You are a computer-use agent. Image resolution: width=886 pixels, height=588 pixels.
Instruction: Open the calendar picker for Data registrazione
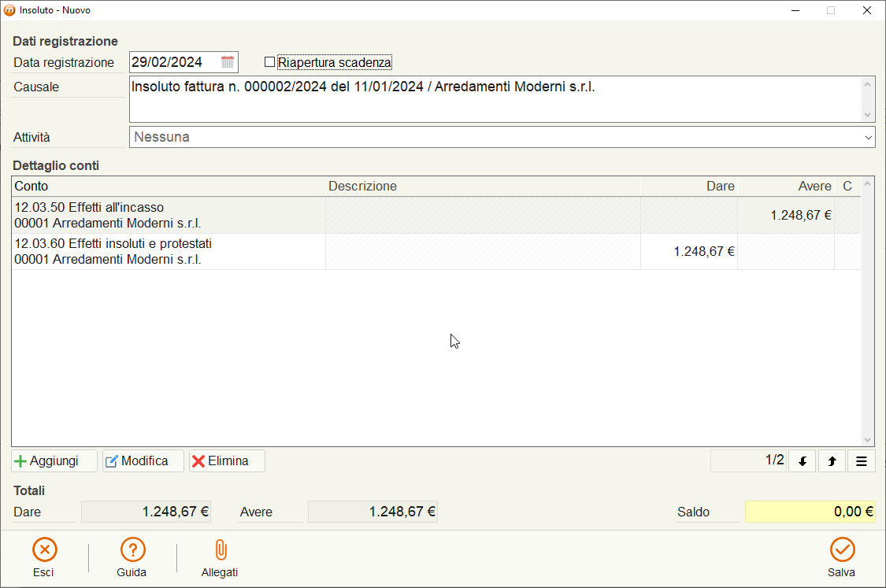pos(227,62)
